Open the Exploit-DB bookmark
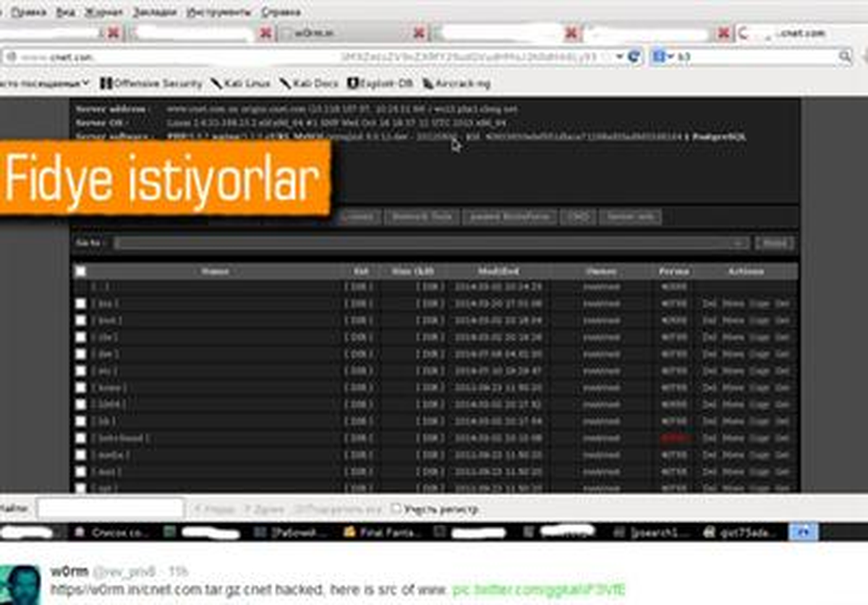This screenshot has height=605, width=868. (380, 84)
